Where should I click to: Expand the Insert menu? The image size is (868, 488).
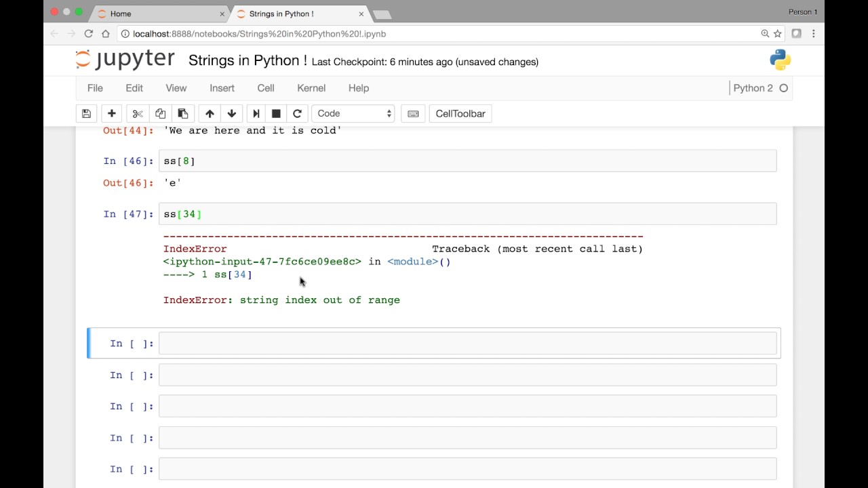pyautogui.click(x=222, y=88)
